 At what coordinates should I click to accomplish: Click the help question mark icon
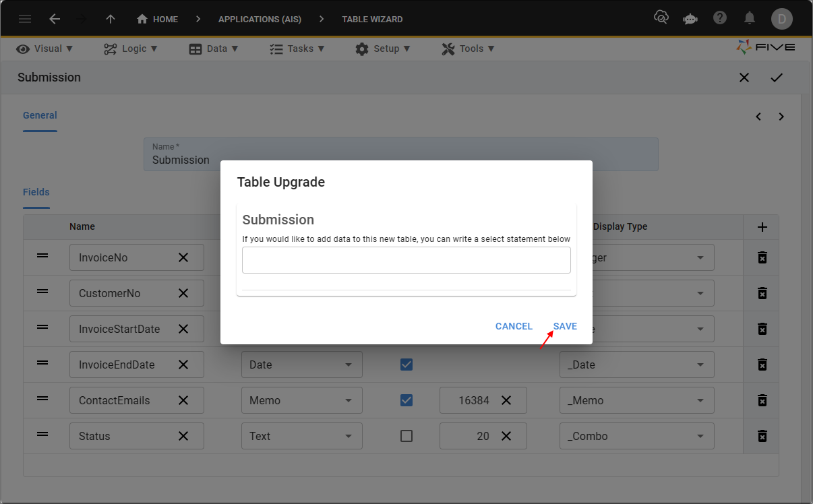[720, 18]
